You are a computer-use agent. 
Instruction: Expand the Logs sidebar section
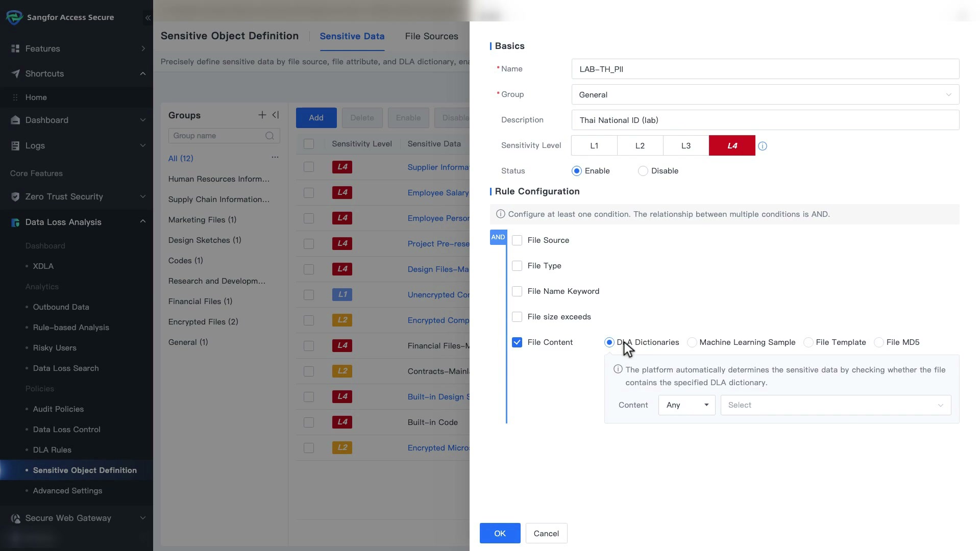point(143,146)
